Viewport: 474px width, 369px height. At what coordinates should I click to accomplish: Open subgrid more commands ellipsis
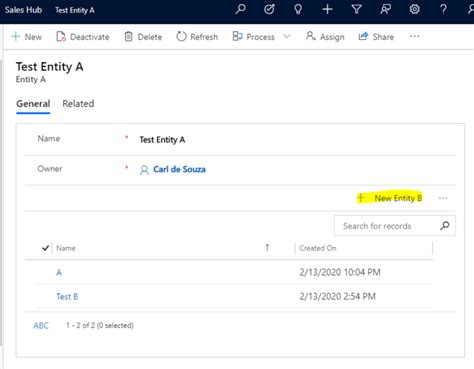tap(443, 198)
